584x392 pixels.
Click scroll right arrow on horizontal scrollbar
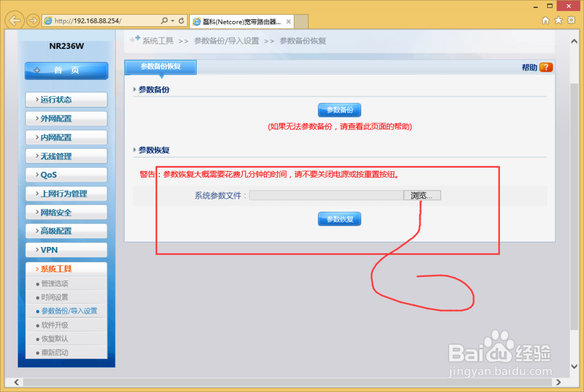(x=558, y=382)
